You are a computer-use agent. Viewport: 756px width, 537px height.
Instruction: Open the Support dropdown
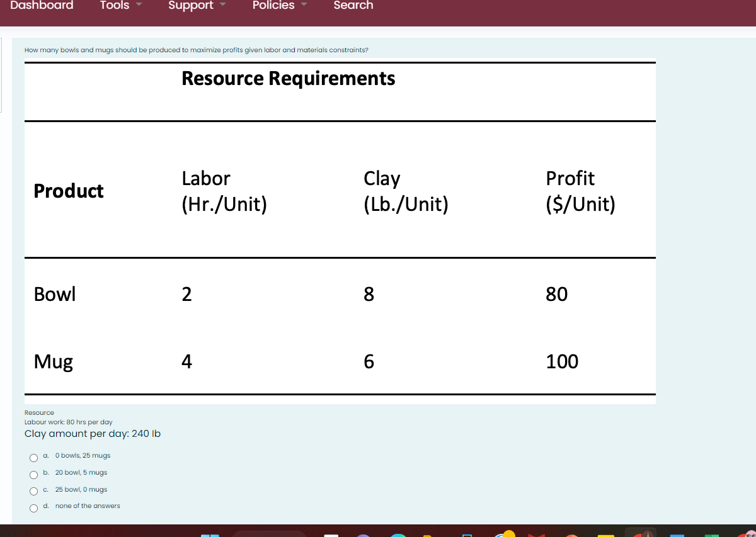[195, 6]
